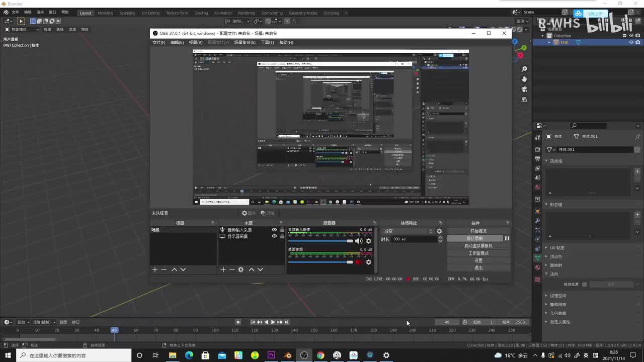
Task: Move selected OBS scene down
Action: [183, 269]
